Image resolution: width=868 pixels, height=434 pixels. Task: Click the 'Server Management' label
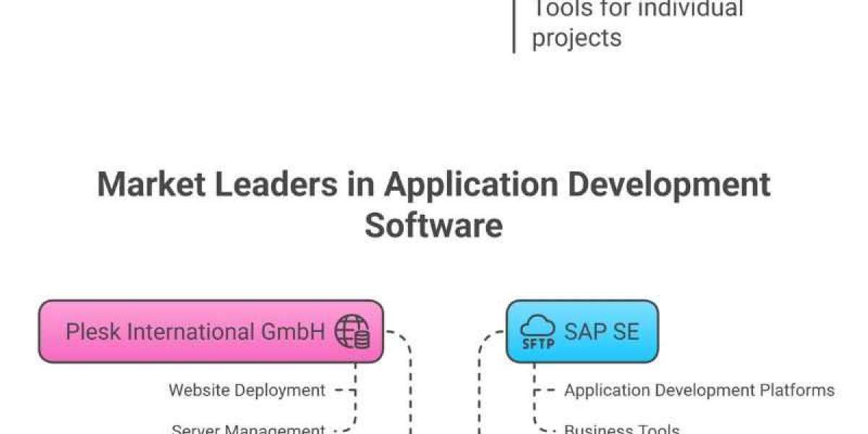tap(248, 428)
